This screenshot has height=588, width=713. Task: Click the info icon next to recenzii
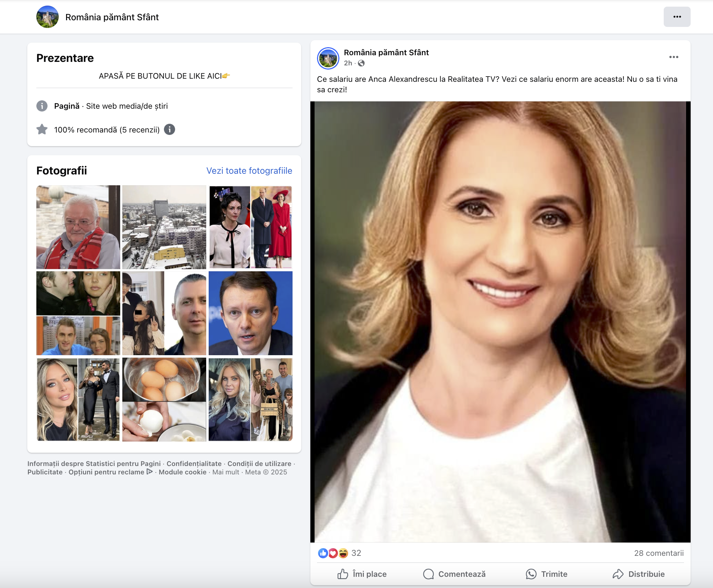(170, 130)
